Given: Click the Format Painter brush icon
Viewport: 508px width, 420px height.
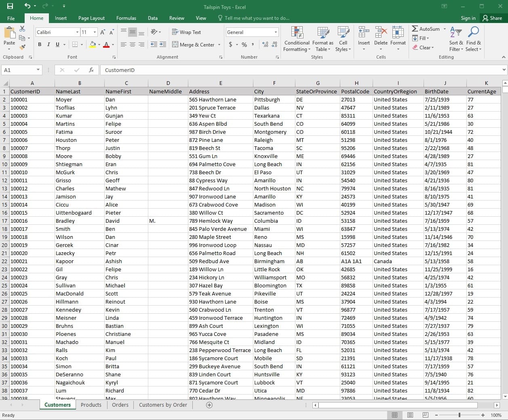Looking at the screenshot, I should 22,47.
